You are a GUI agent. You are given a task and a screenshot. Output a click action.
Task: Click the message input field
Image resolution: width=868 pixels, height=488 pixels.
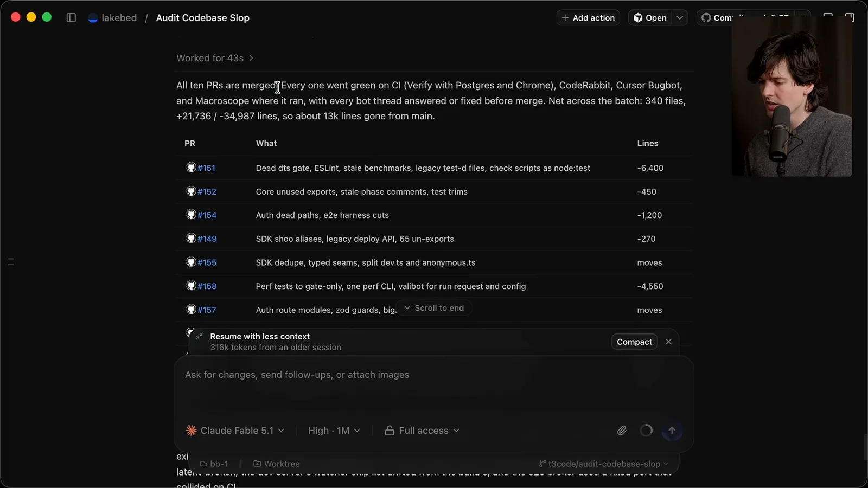point(433,386)
